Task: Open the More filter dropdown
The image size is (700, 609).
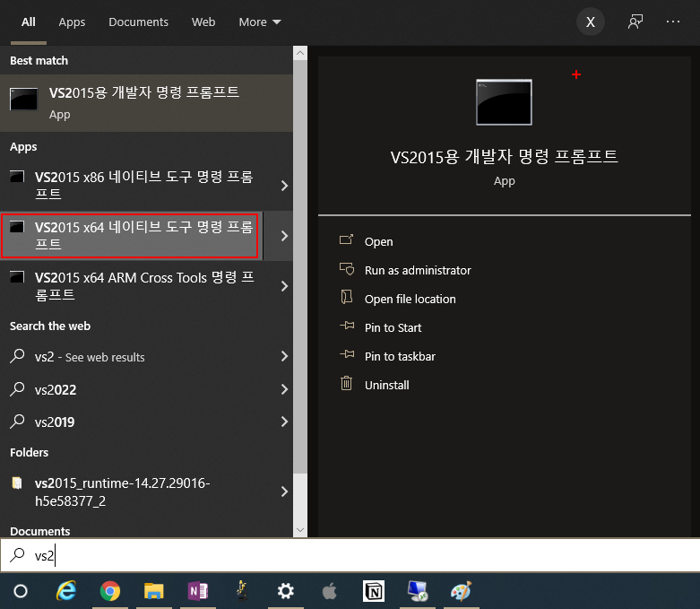Action: click(x=260, y=22)
